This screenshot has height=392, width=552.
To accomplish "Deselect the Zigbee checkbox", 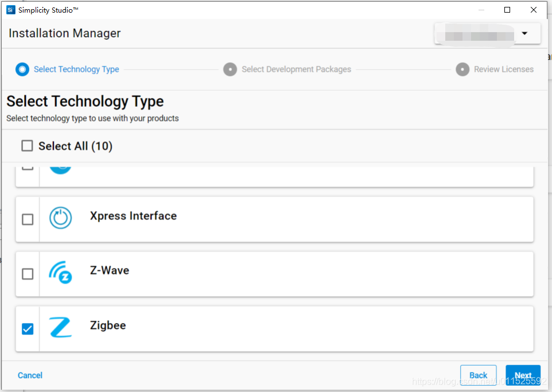I will tap(27, 329).
